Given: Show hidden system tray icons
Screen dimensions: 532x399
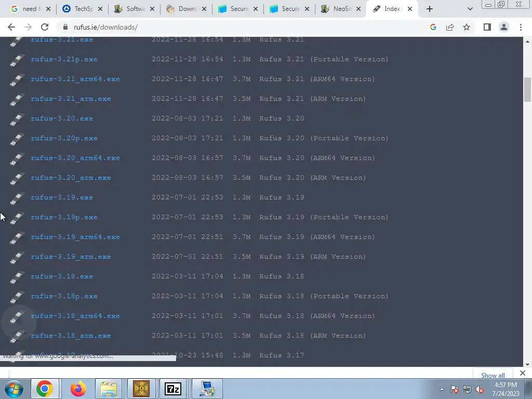Looking at the screenshot, I should (442, 389).
